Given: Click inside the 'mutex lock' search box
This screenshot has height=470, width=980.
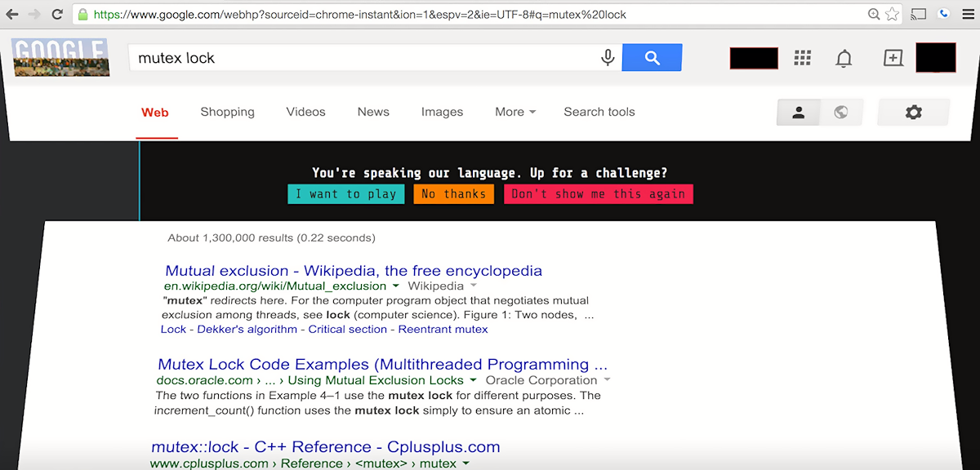Looking at the screenshot, I should tap(363, 58).
